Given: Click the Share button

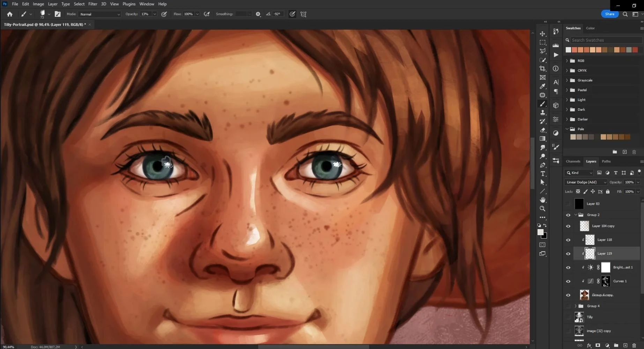Looking at the screenshot, I should point(609,14).
